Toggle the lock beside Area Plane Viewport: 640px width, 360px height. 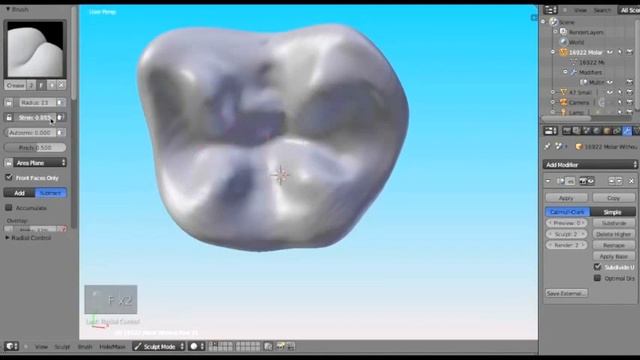point(9,163)
